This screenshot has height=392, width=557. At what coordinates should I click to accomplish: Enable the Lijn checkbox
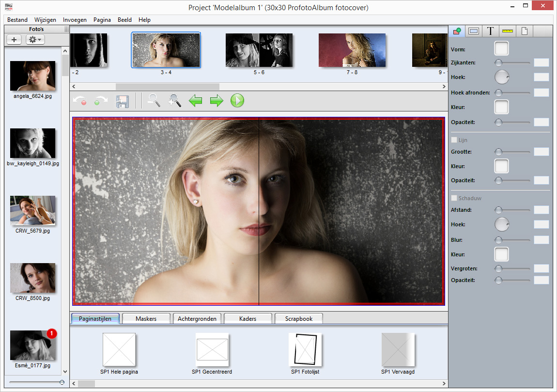(x=454, y=140)
